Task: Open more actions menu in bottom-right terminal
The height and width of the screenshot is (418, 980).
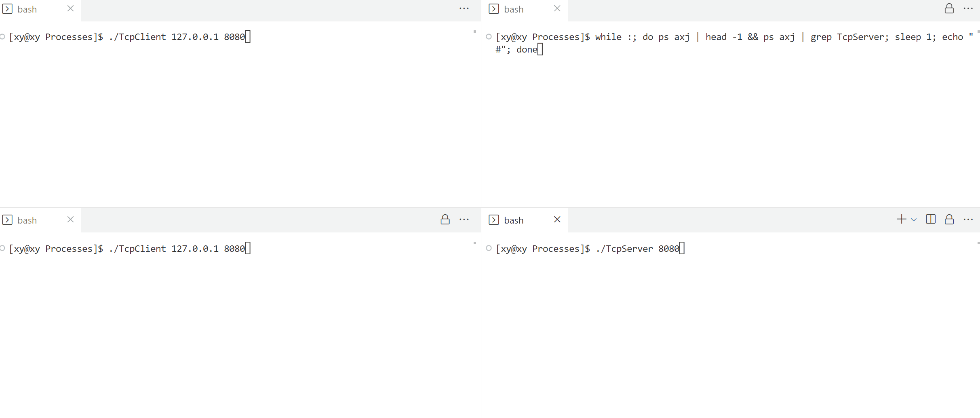Action: tap(968, 220)
